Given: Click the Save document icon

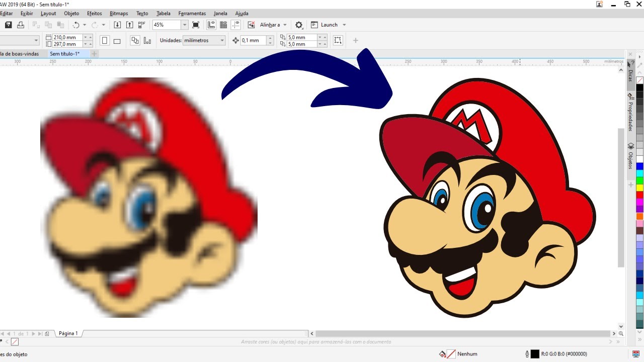Looking at the screenshot, I should (8, 25).
